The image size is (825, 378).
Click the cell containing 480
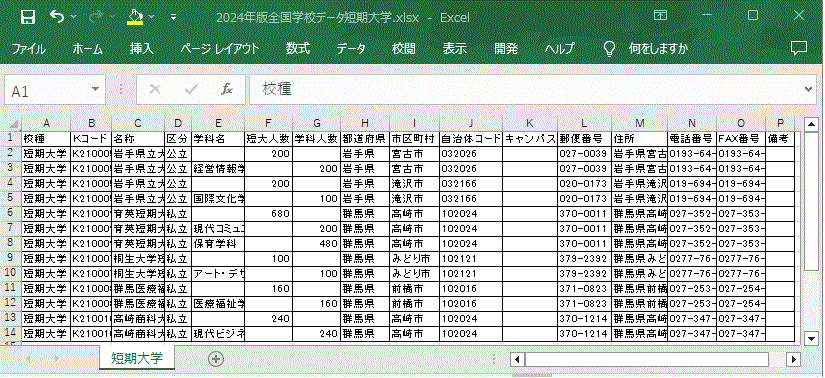coord(316,244)
